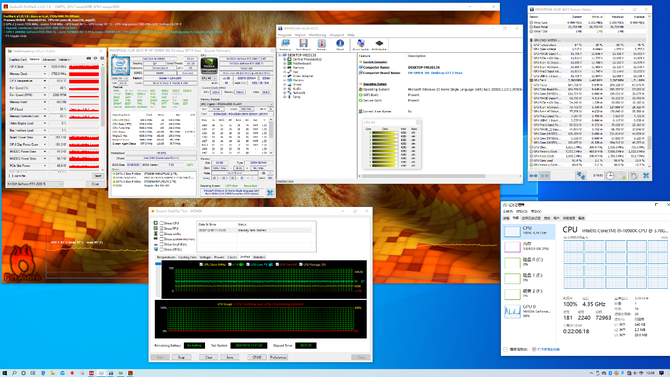Click the BIOS Update chip icon in HWiNFO64
670x377 pixels.
(x=379, y=43)
